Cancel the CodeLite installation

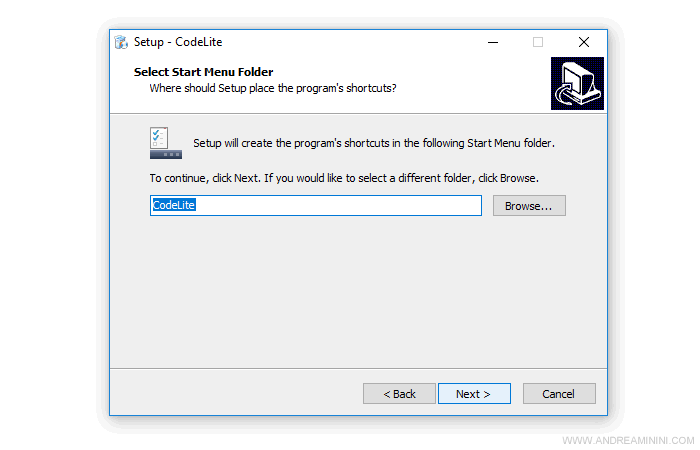(559, 394)
